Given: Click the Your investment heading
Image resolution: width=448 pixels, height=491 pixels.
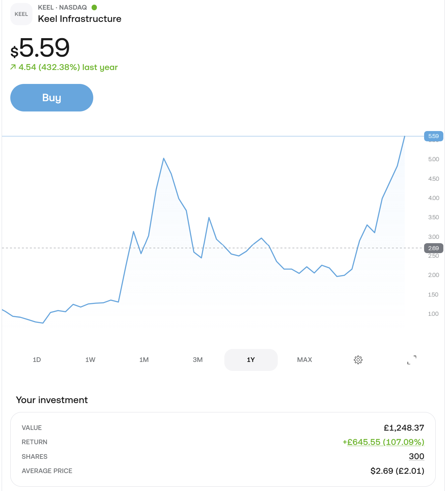Looking at the screenshot, I should 52,400.
